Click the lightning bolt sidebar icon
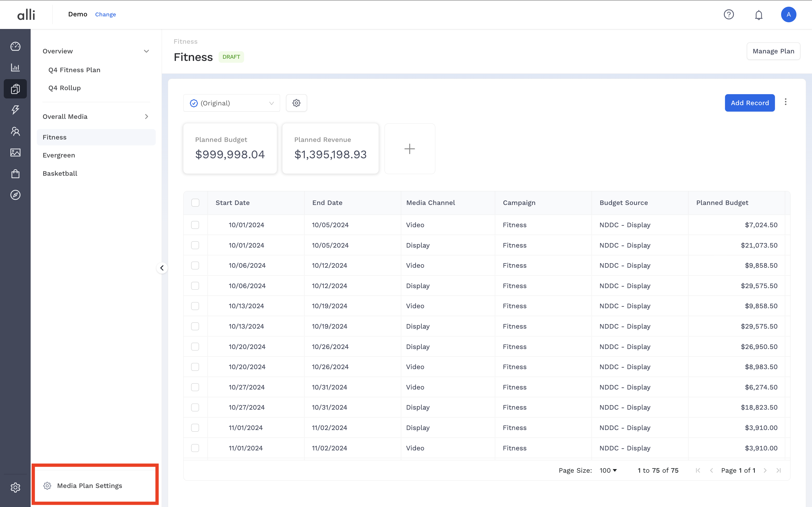Image resolution: width=812 pixels, height=507 pixels. 15,110
